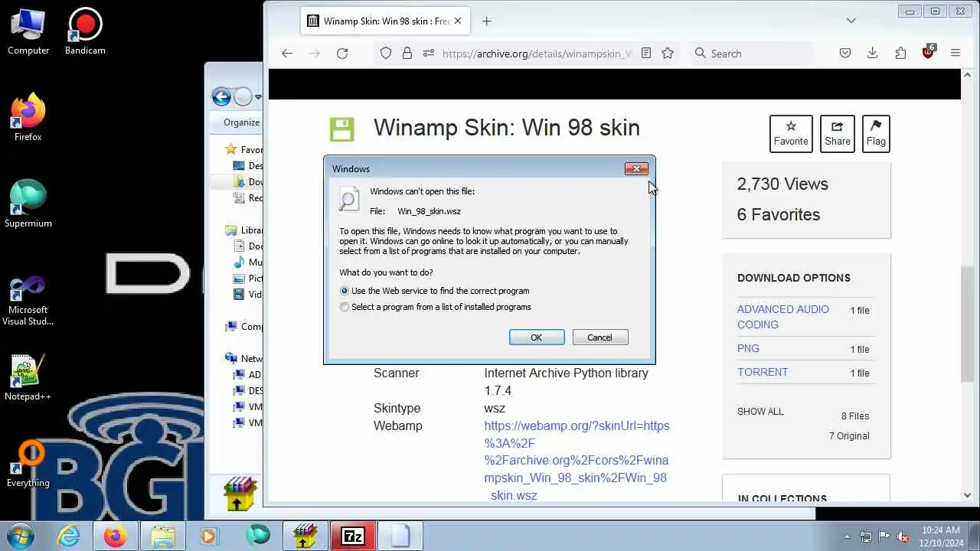This screenshot has height=551, width=980.
Task: Close the Windows can't open dialog
Action: [x=636, y=168]
